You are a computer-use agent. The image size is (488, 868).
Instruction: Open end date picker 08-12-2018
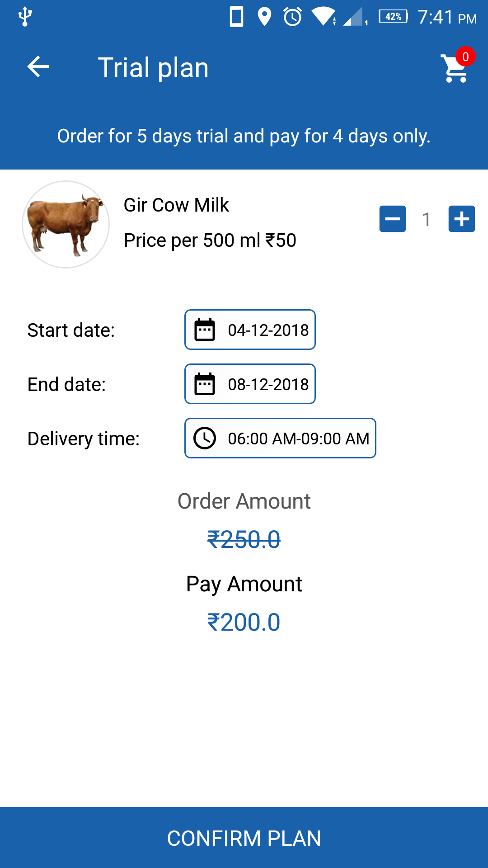point(268,384)
